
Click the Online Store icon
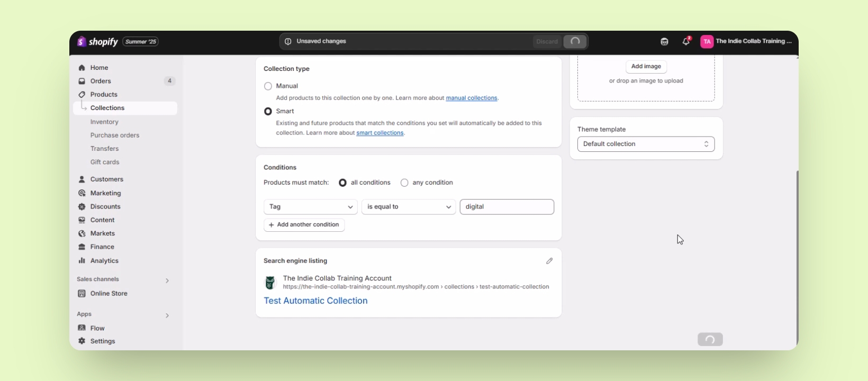pyautogui.click(x=82, y=293)
